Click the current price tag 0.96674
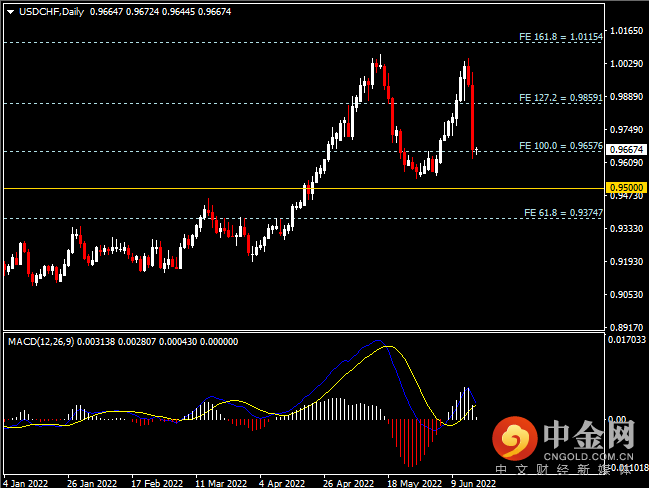649x488 pixels. pyautogui.click(x=627, y=149)
